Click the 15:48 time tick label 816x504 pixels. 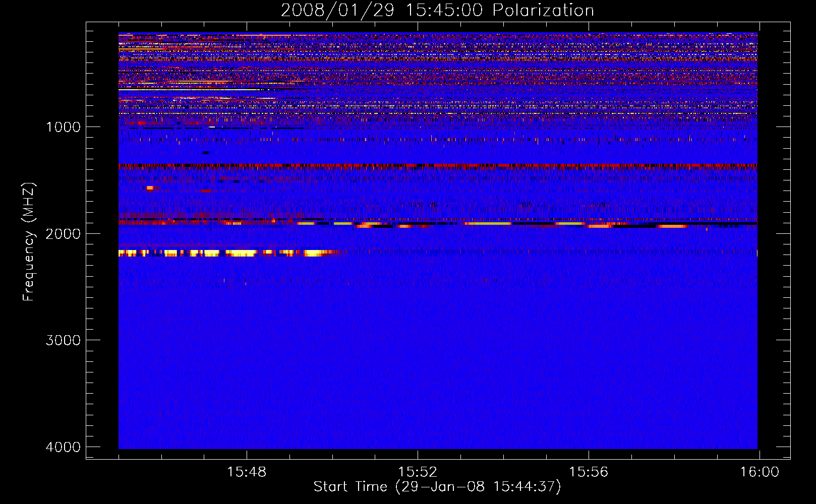click(x=247, y=472)
